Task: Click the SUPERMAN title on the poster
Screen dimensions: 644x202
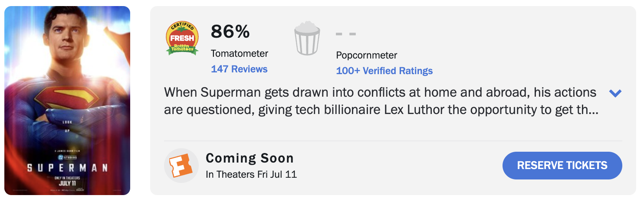Action: [68, 167]
